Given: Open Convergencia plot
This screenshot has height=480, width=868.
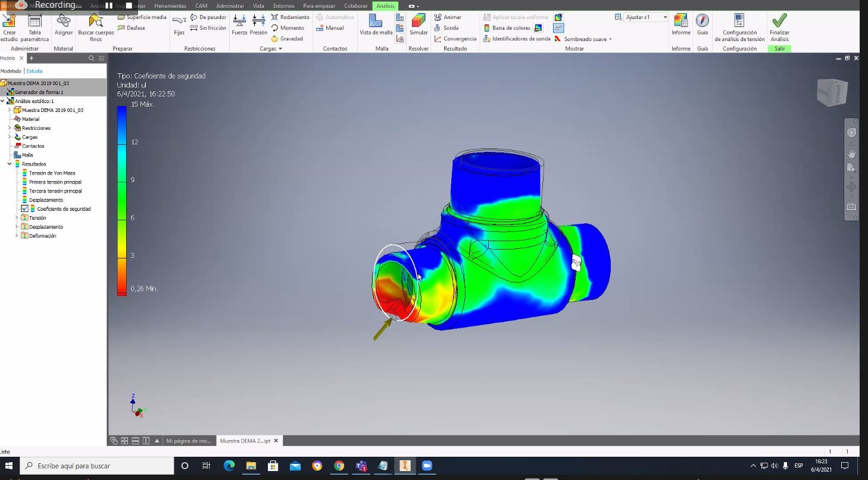Looking at the screenshot, I should [455, 39].
